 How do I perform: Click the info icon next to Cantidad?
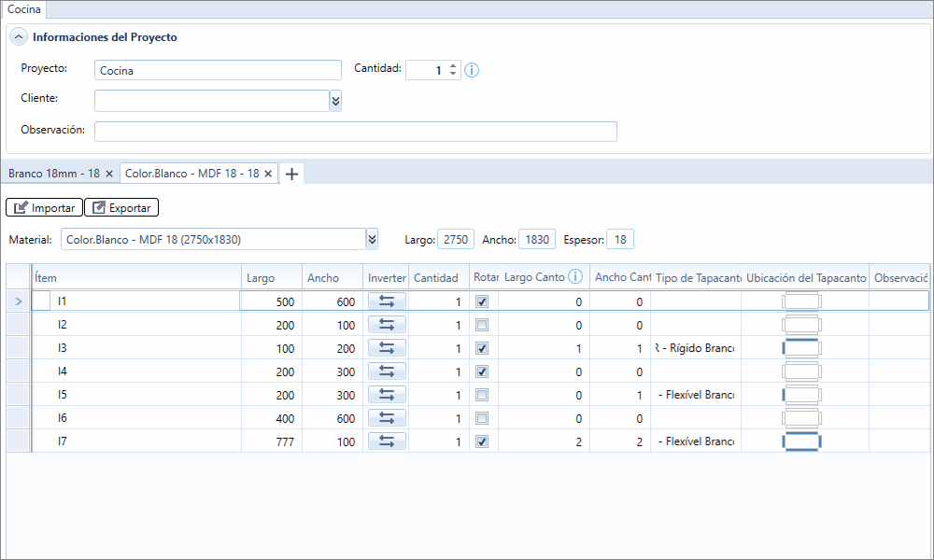point(472,70)
